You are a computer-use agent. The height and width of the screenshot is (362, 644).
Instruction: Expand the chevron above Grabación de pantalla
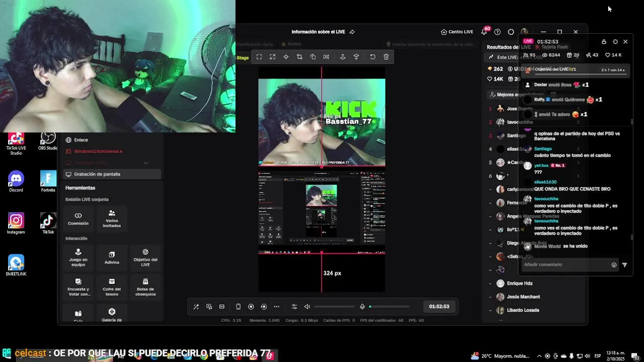pyautogui.click(x=146, y=163)
